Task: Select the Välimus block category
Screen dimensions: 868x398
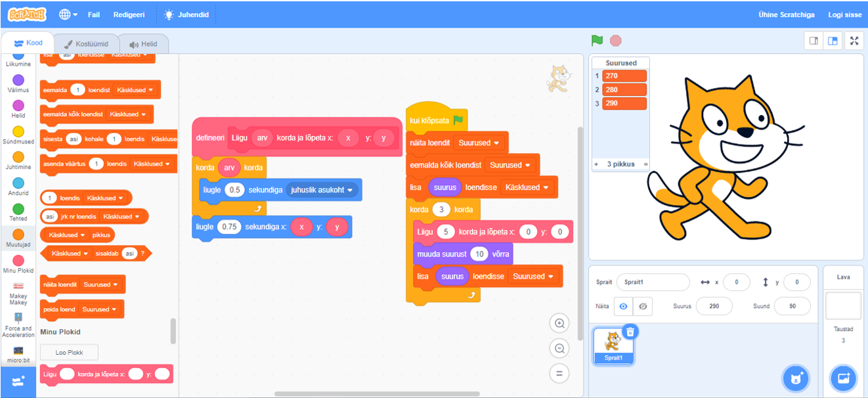Action: 18,84
